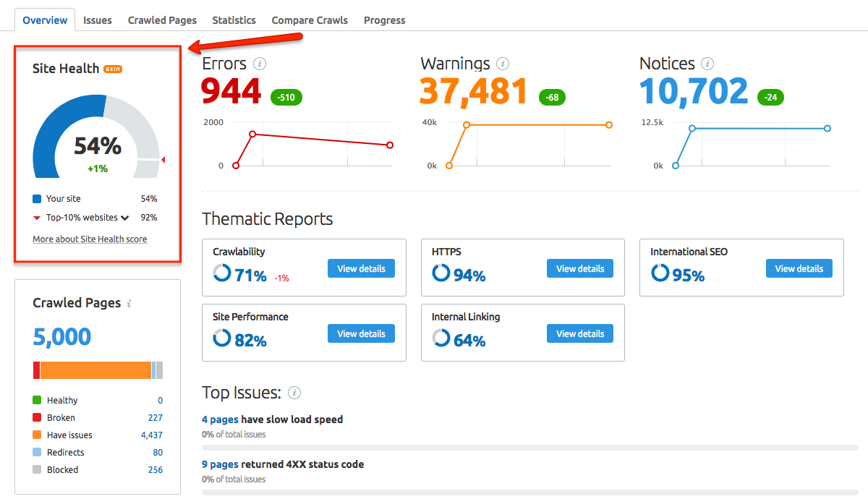Click the crawled pages distribution bar
This screenshot has height=499, width=868.
point(98,370)
